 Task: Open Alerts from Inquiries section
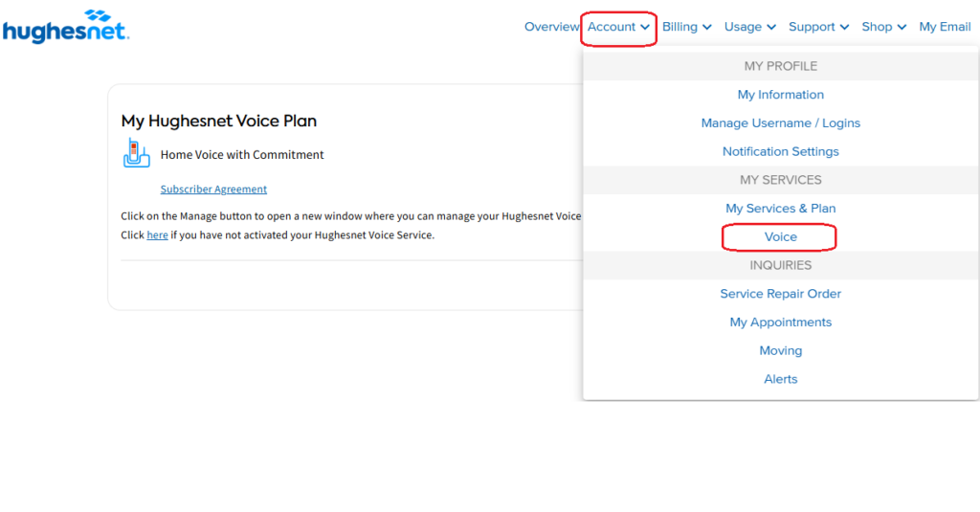click(780, 379)
